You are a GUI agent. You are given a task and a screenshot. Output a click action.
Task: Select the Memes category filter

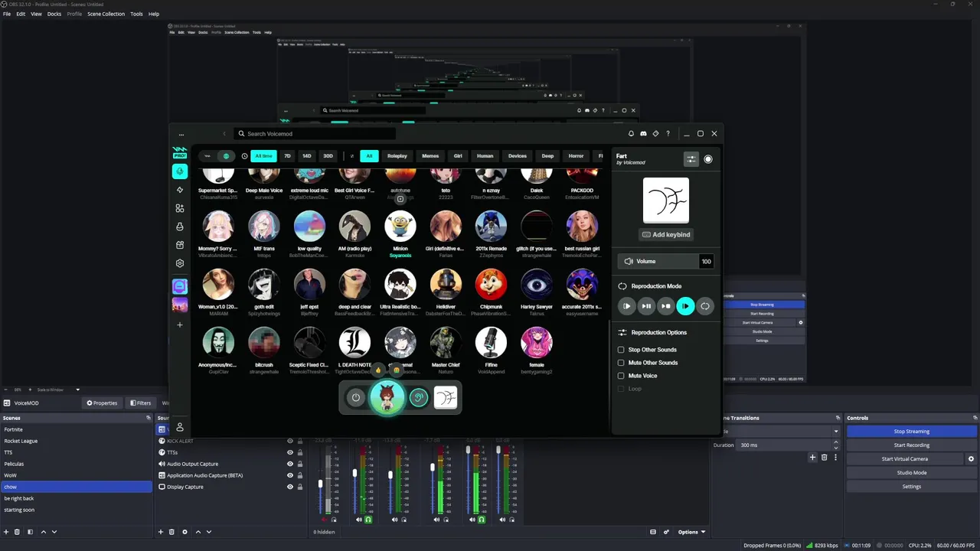pos(430,156)
